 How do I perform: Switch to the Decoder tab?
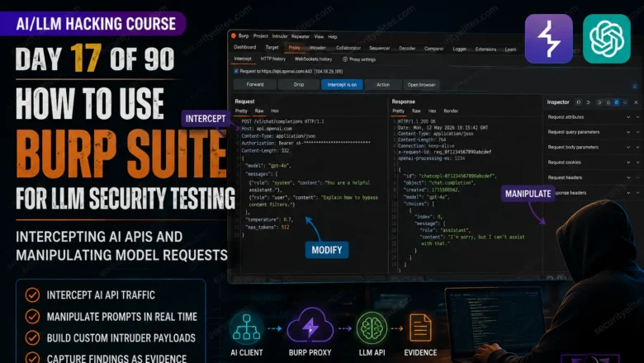click(407, 49)
